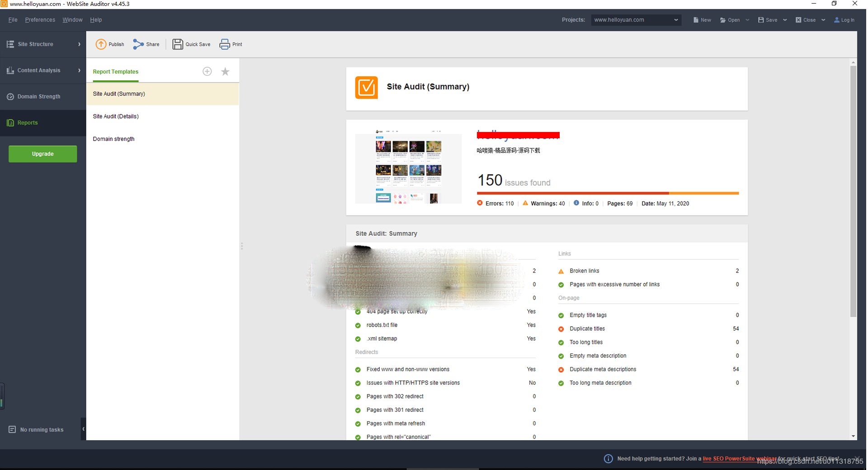868x470 pixels.
Task: Click the Info blue circle icon
Action: [x=576, y=203]
